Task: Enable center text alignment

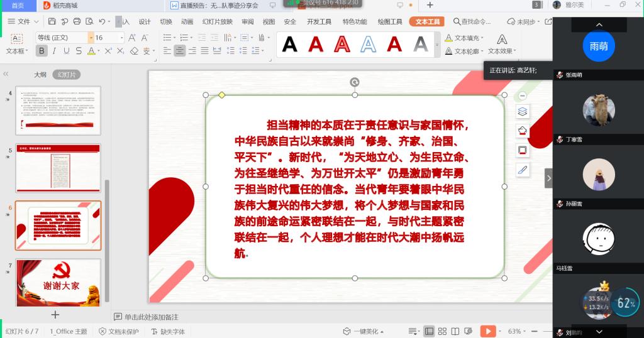Action: [x=180, y=51]
